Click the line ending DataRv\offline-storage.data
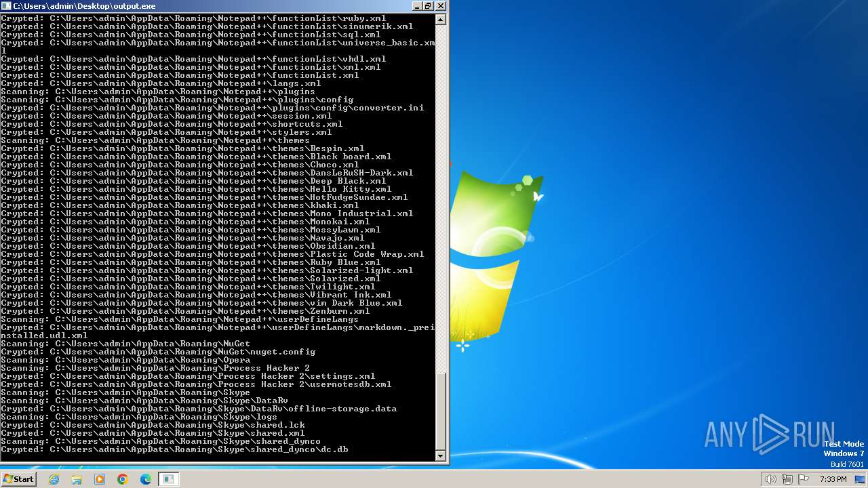 (x=199, y=409)
